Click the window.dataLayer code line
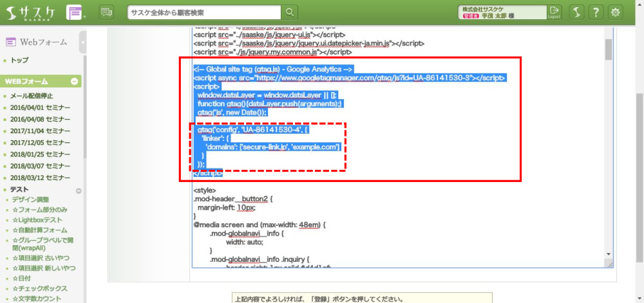 point(267,95)
